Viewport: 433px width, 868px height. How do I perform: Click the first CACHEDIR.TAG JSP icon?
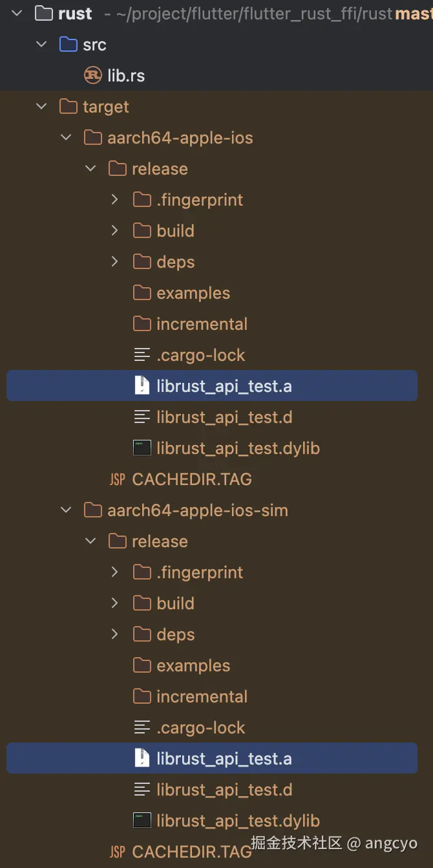pos(117,479)
